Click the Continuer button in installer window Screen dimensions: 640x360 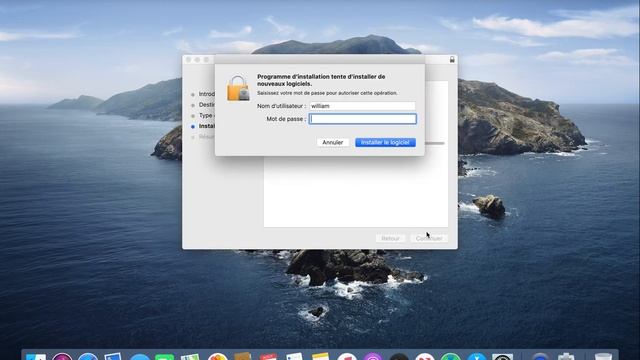click(x=429, y=238)
